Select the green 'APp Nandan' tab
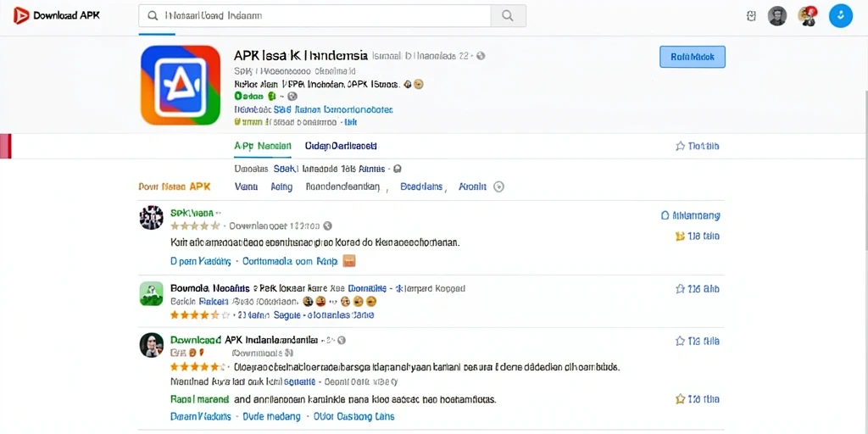This screenshot has height=434, width=868. 263,146
